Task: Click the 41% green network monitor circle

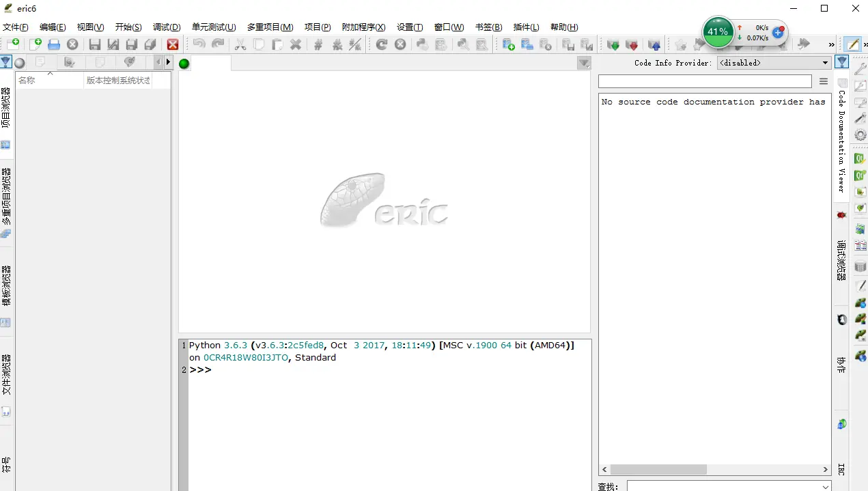Action: (x=718, y=31)
